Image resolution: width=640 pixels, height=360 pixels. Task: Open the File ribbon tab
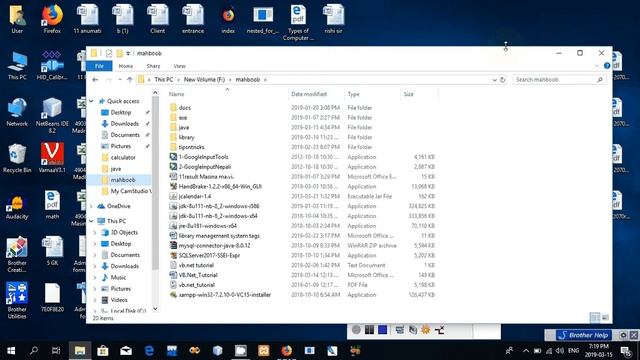[99, 66]
